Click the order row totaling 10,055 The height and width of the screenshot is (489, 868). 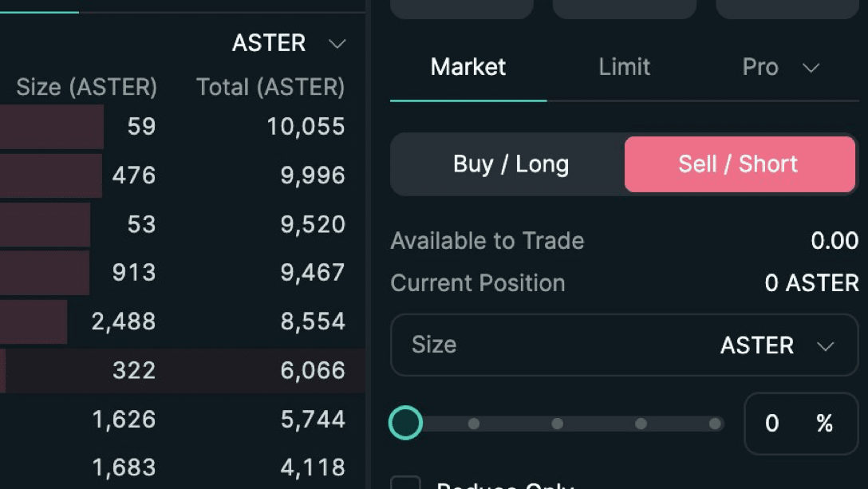click(182, 126)
